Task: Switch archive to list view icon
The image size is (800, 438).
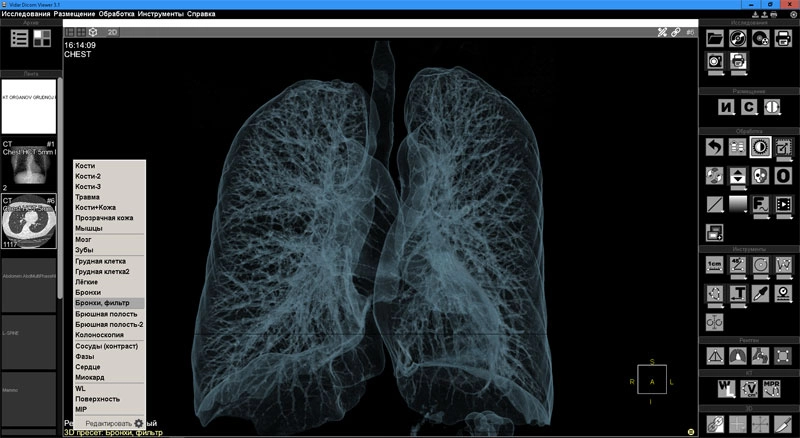Action: 20,39
